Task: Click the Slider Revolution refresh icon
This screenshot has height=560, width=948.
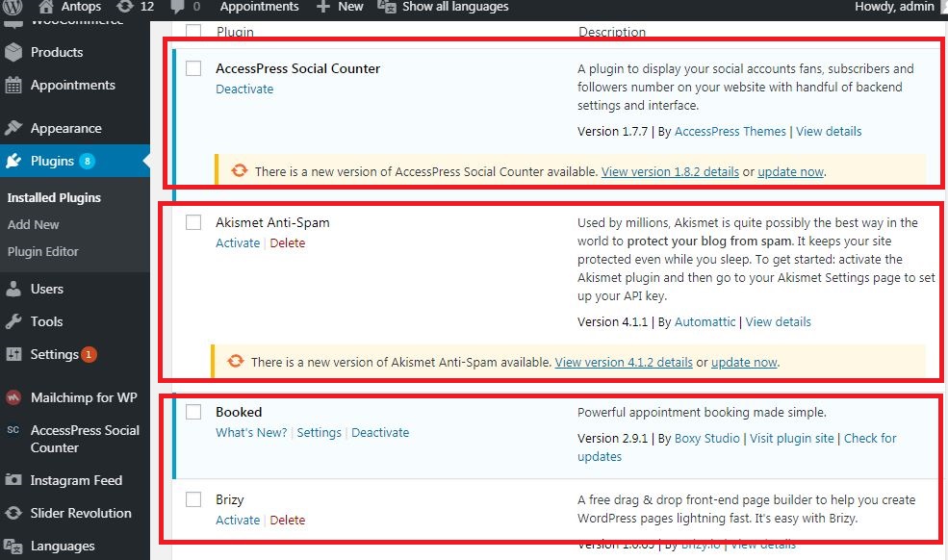Action: (13, 513)
